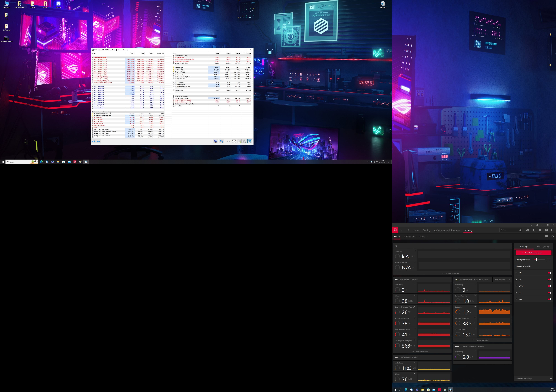Open the Zen Timings desktop icon
556x392 pixels.
tap(6, 27)
